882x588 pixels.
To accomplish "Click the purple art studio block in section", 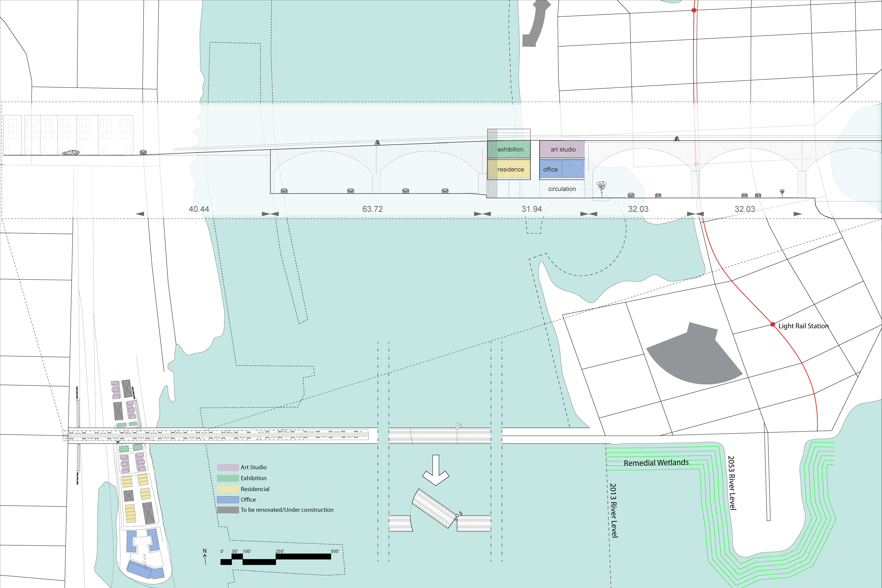I will click(562, 149).
